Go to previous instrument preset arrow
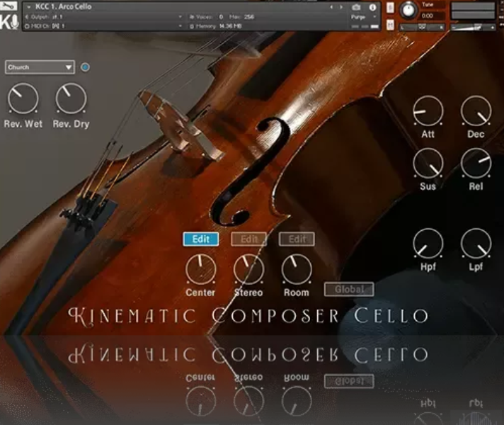This screenshot has width=504, height=425. 331,7
